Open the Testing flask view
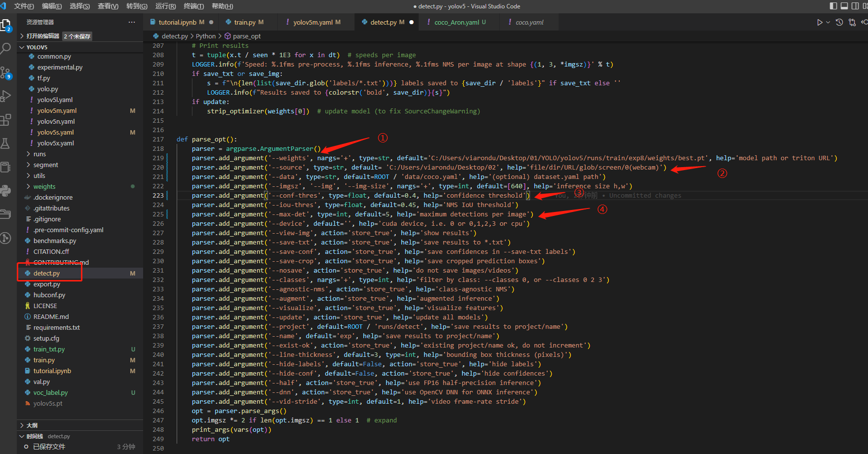 click(5, 143)
